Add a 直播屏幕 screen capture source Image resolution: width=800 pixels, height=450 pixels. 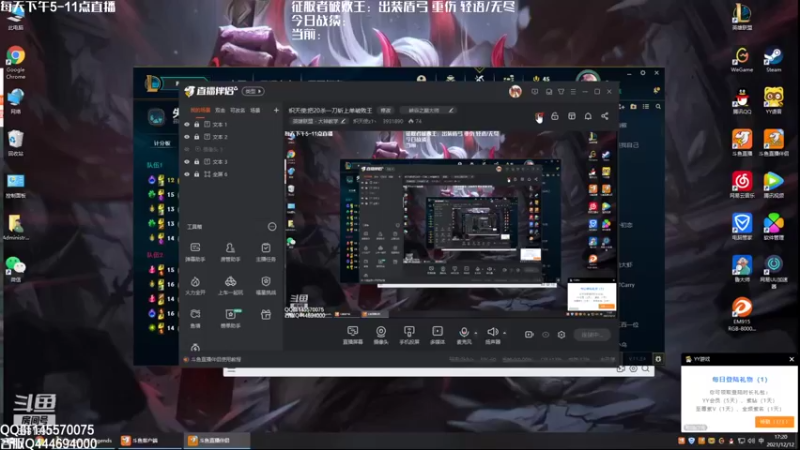coord(353,335)
